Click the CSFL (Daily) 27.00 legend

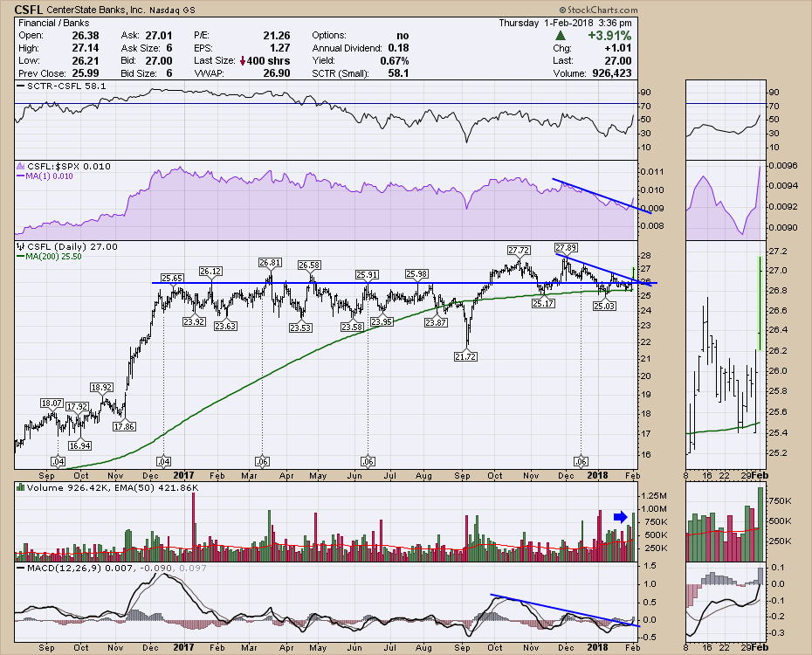point(68,246)
